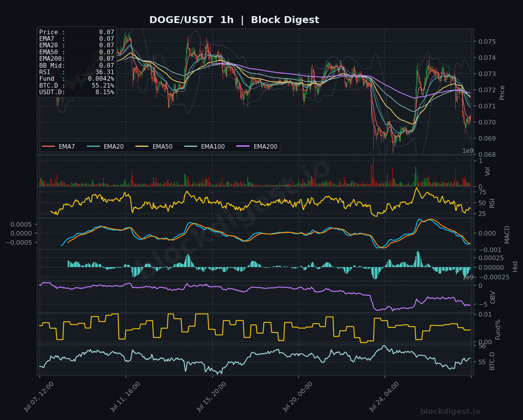The image size is (523, 420).
Task: Select the EMA7 legend entry
Action: click(58, 146)
